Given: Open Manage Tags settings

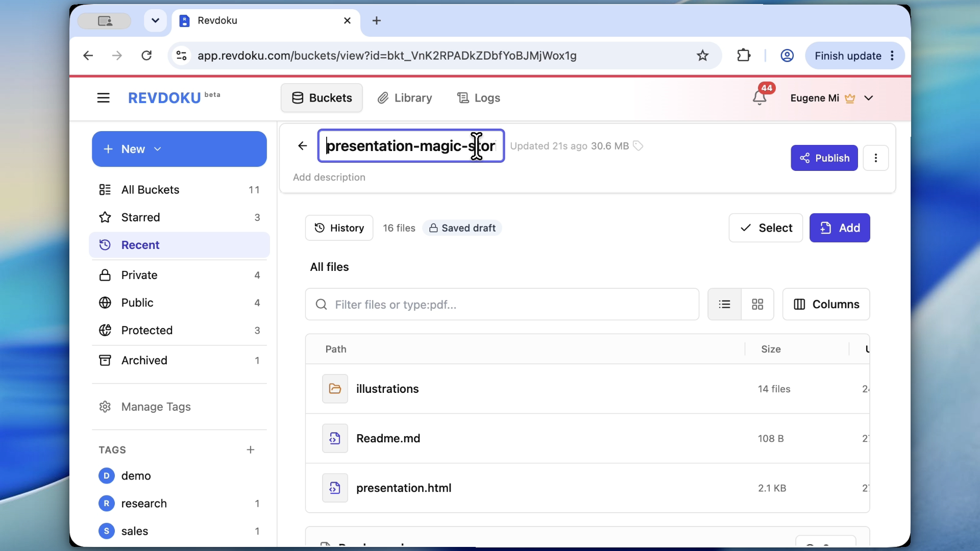Looking at the screenshot, I should coord(179,407).
